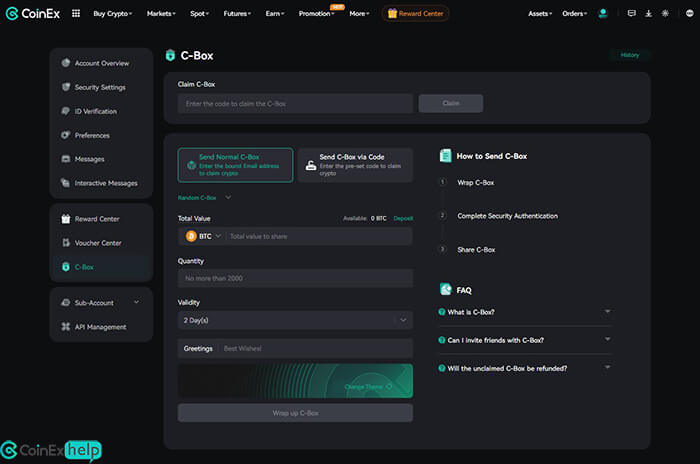Viewport: 700px width, 464px height.
Task: Select Send C-Box via Code option
Action: [x=355, y=165]
